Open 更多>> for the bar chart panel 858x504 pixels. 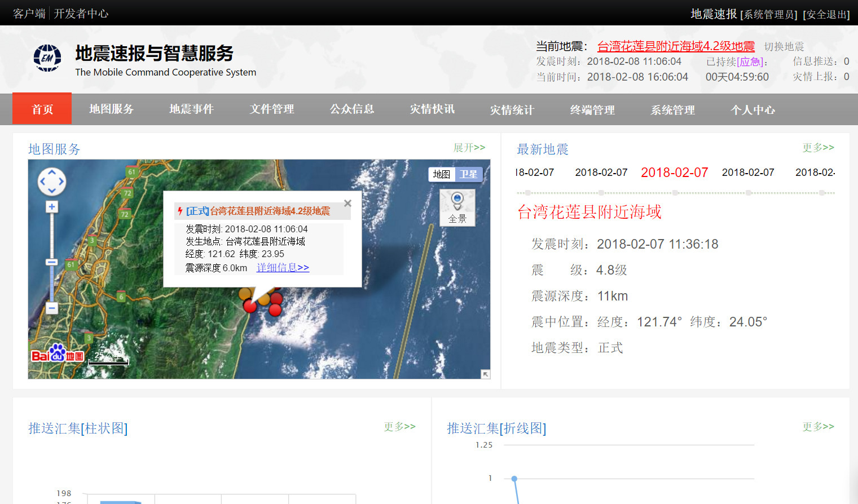click(x=399, y=427)
